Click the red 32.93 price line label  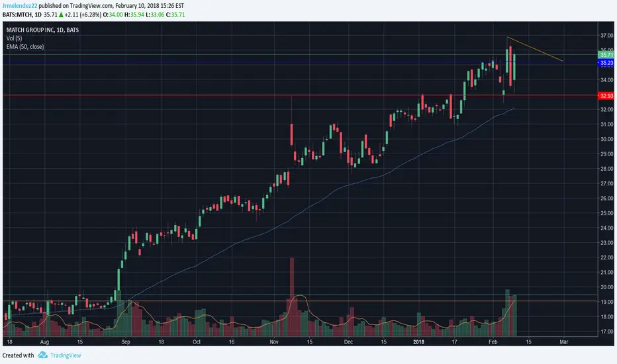(x=606, y=96)
